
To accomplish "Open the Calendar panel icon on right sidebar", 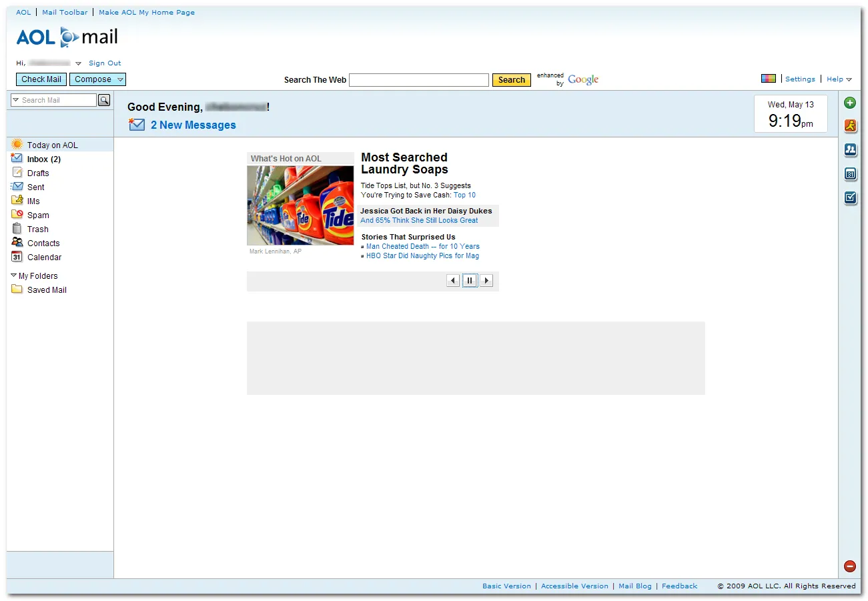I will [x=850, y=173].
